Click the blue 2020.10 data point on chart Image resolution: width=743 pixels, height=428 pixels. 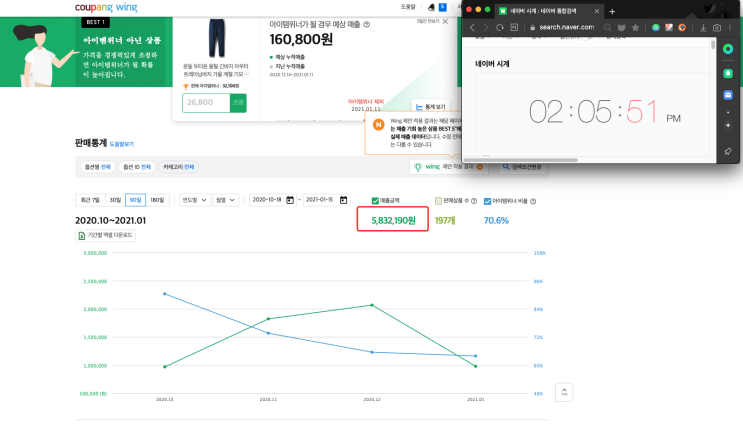coord(165,294)
